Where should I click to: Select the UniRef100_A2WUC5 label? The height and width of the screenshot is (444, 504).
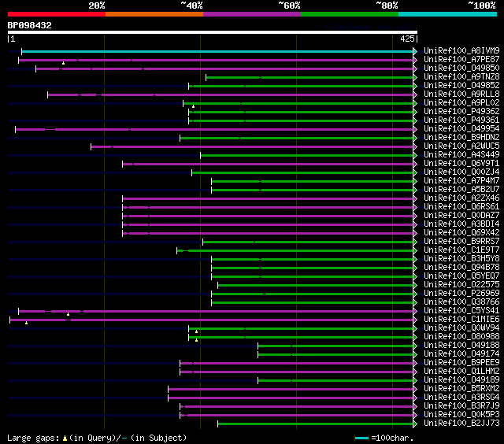click(461, 146)
